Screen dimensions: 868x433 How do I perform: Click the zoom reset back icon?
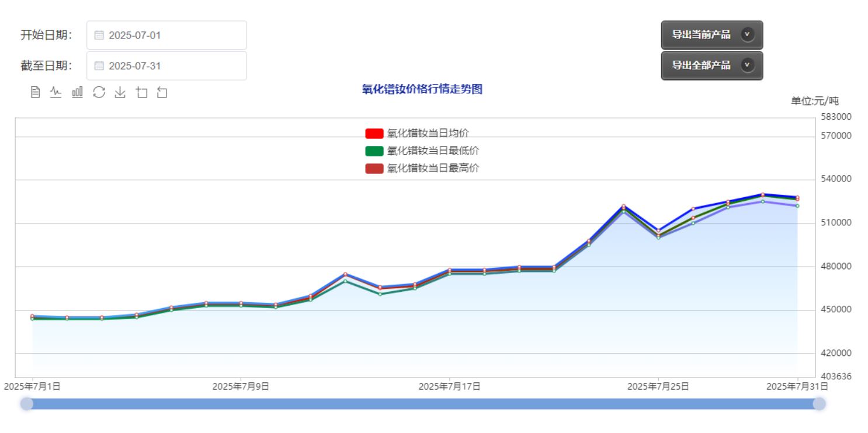(162, 92)
